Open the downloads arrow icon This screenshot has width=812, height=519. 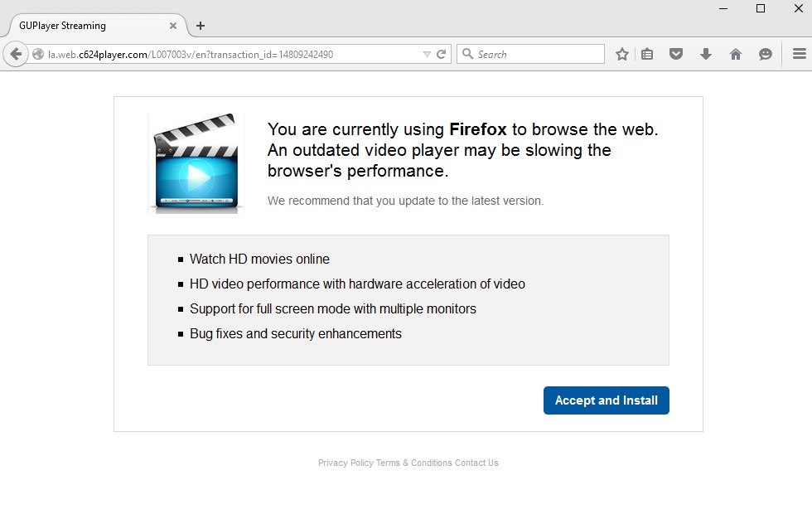[706, 54]
